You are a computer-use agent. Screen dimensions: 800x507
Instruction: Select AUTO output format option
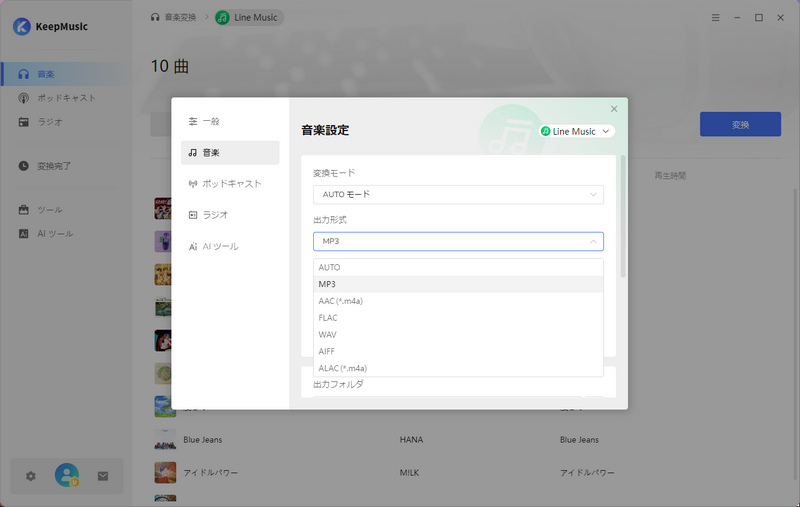click(x=458, y=267)
